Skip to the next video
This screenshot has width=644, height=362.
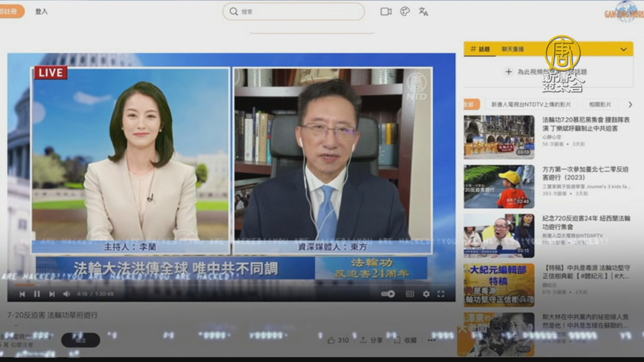[52, 294]
